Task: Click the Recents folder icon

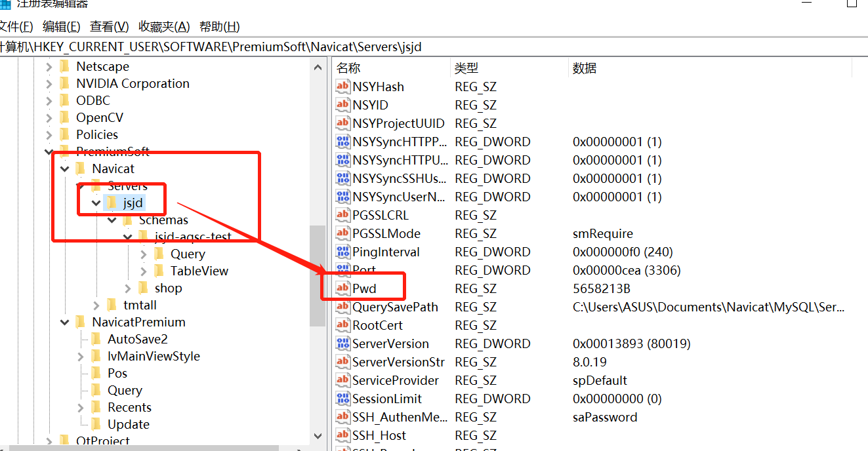Action: pyautogui.click(x=96, y=407)
